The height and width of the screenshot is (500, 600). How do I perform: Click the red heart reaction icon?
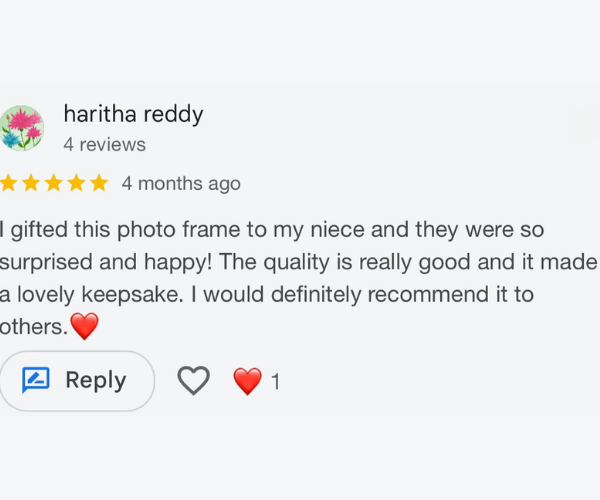[247, 381]
